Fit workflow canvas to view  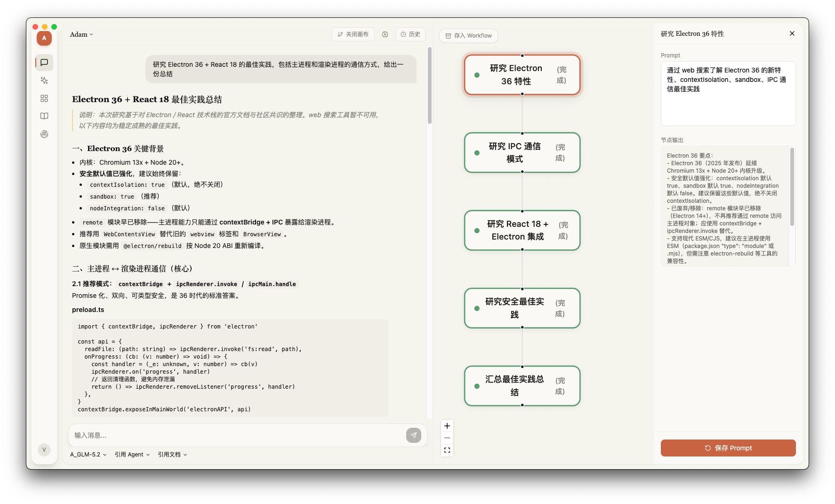point(447,450)
